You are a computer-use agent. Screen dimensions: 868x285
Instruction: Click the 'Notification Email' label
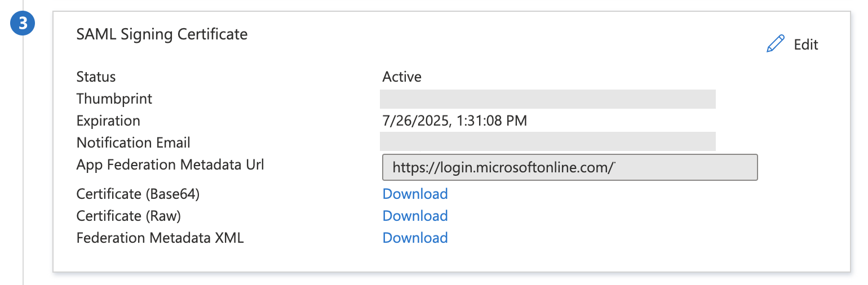tap(134, 142)
